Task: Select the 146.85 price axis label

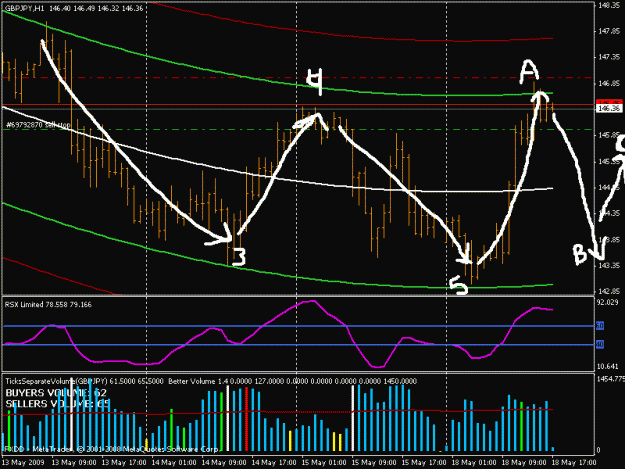Action: (609, 83)
